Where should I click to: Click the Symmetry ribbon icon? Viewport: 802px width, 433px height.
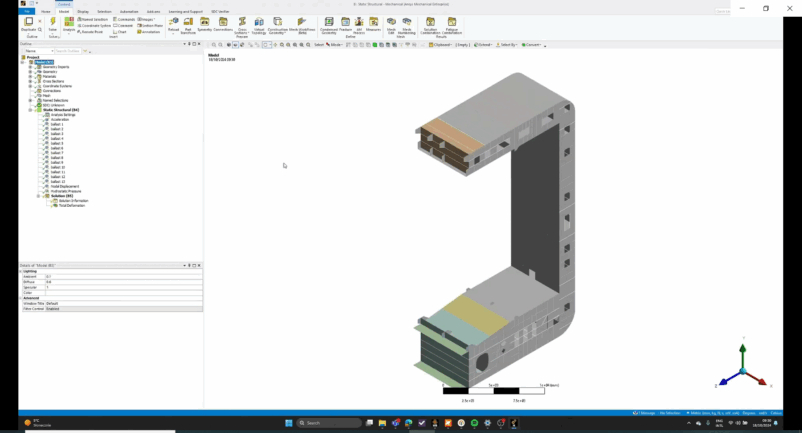click(x=205, y=21)
